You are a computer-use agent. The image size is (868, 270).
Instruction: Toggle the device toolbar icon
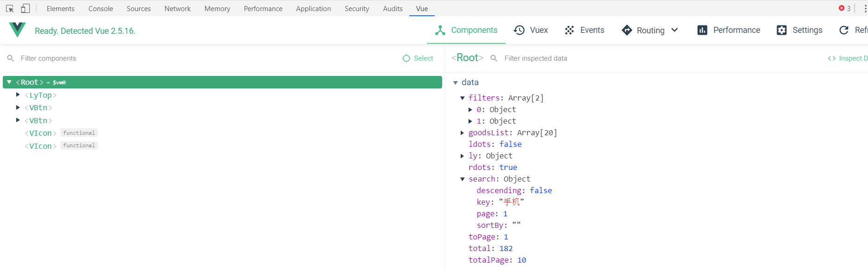point(26,8)
